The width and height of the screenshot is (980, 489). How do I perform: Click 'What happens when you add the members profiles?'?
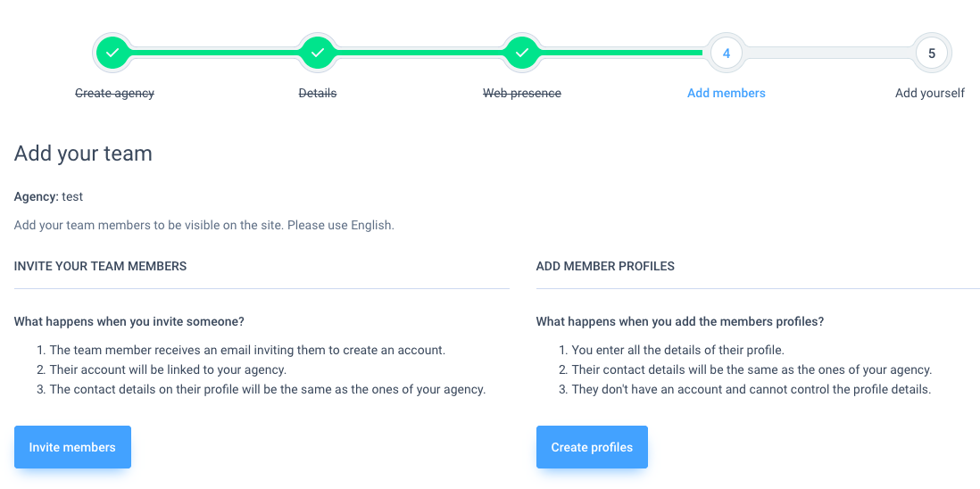(x=680, y=321)
